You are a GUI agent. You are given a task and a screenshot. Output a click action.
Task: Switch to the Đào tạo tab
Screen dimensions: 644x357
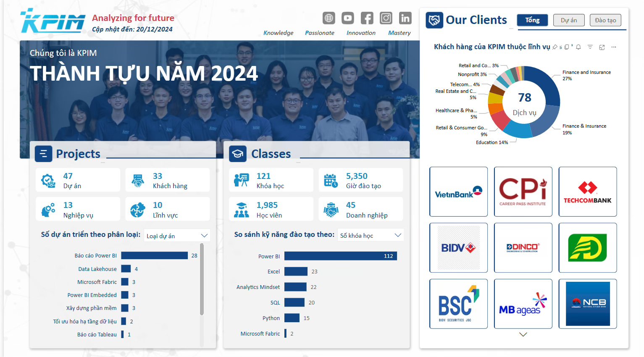click(x=605, y=20)
